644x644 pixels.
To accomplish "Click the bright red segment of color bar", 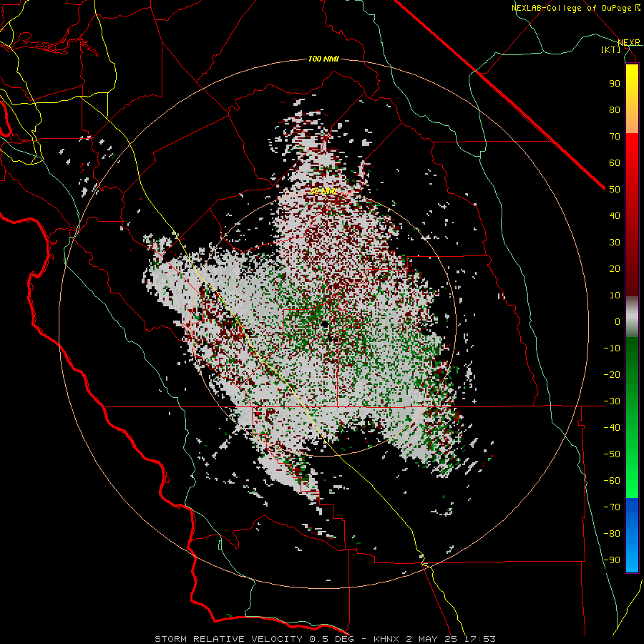I will pyautogui.click(x=632, y=147).
